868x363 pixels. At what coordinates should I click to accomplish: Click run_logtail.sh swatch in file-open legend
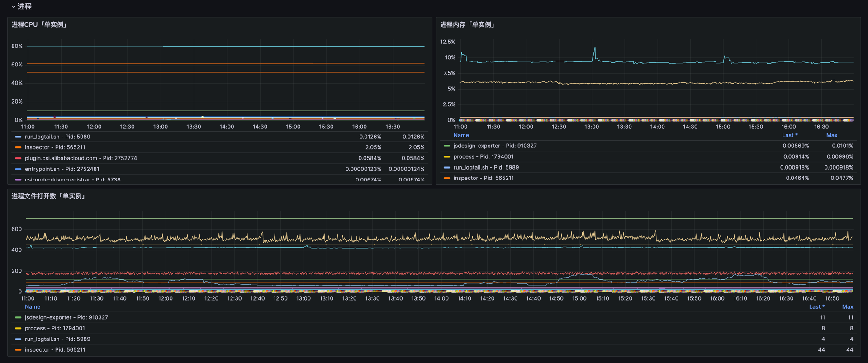[x=18, y=339]
